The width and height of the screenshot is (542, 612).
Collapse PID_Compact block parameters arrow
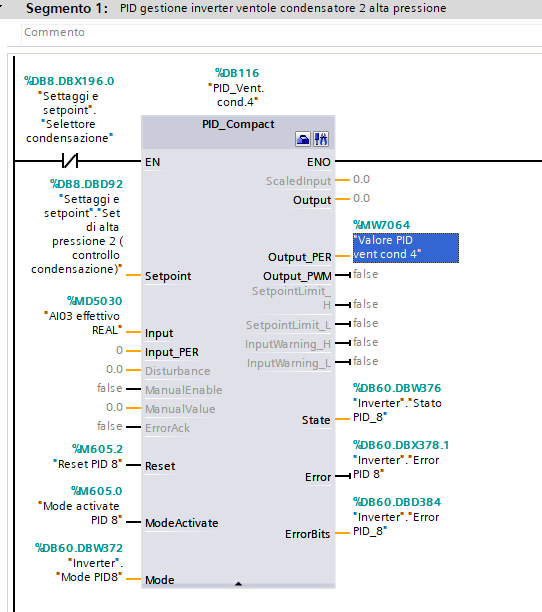(x=238, y=584)
